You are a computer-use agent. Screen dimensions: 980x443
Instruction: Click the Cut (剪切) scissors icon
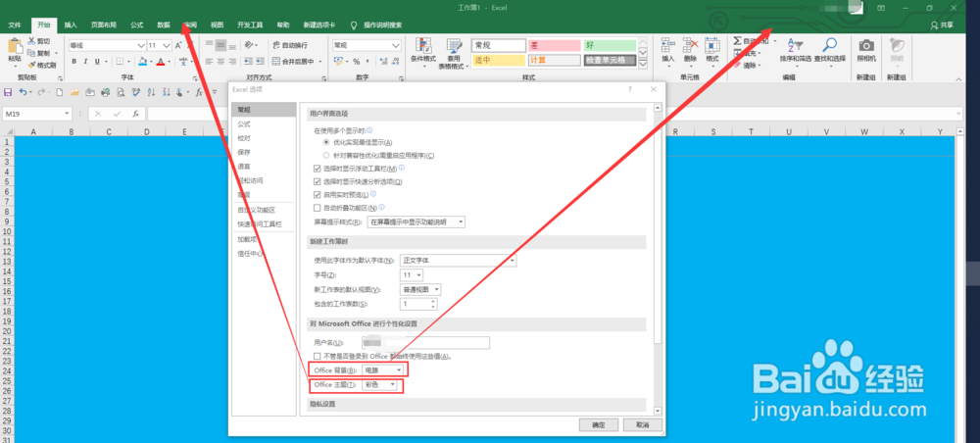point(31,41)
